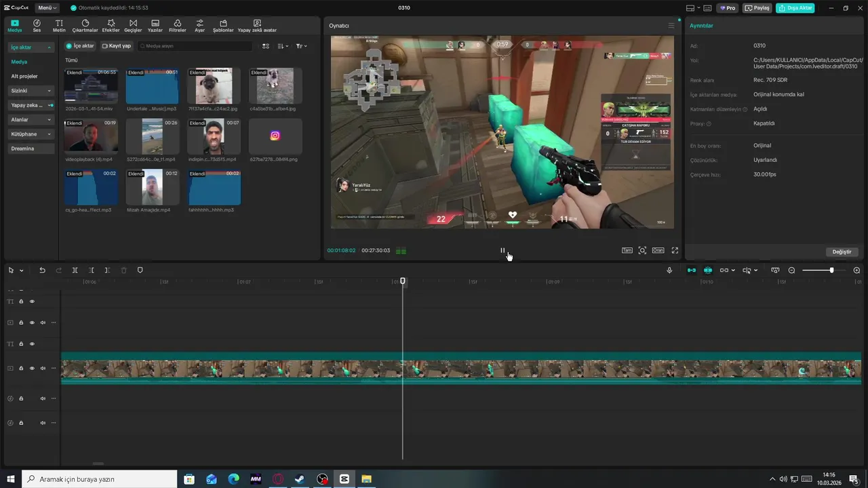Click the Dışa Aktar export button
The height and width of the screenshot is (488, 868).
point(795,8)
